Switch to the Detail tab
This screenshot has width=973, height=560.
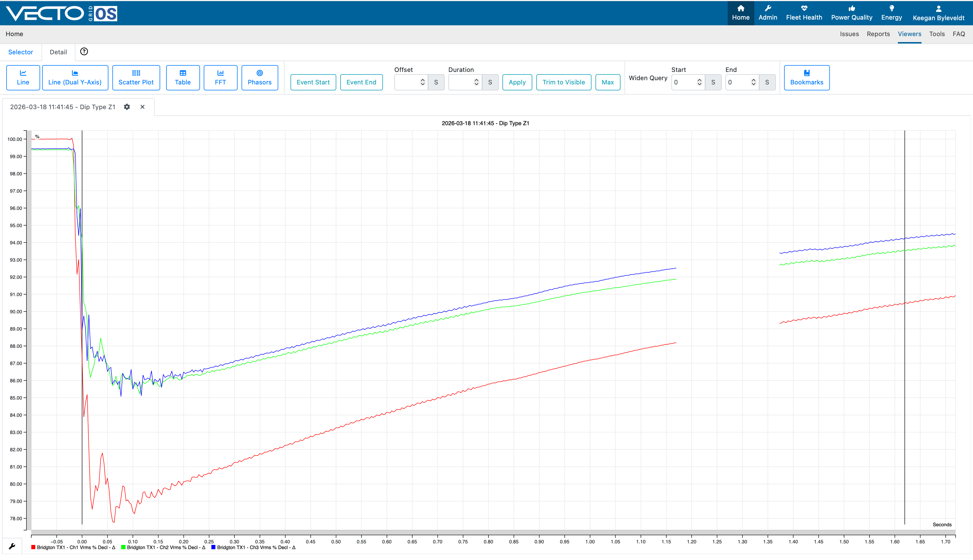(58, 52)
